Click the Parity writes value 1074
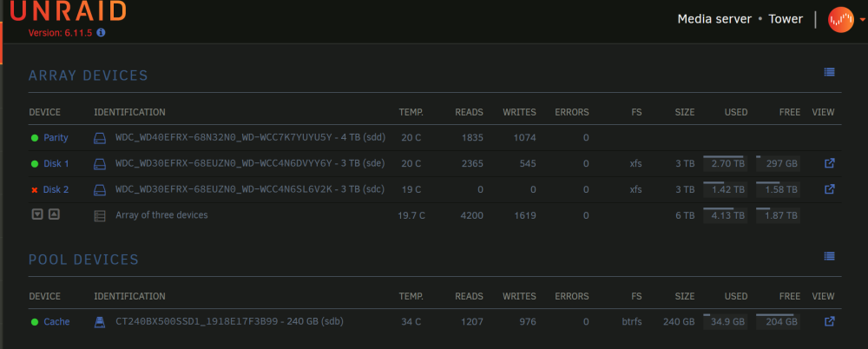Image resolution: width=868 pixels, height=349 pixels. (525, 138)
